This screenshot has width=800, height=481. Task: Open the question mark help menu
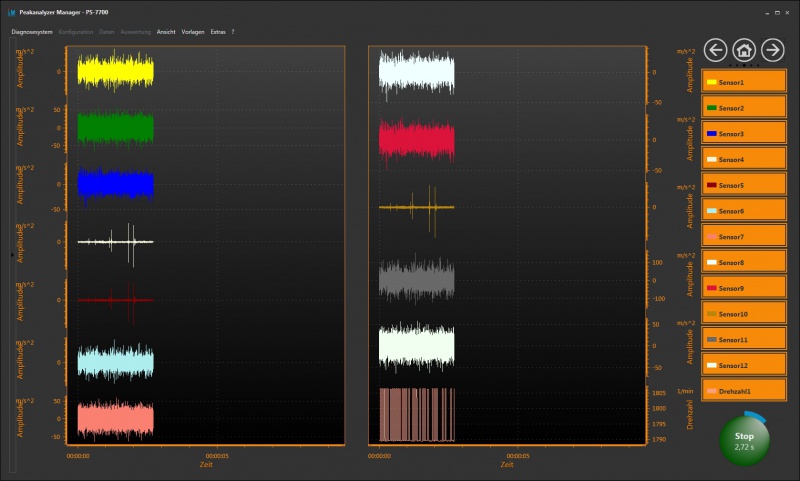[233, 32]
